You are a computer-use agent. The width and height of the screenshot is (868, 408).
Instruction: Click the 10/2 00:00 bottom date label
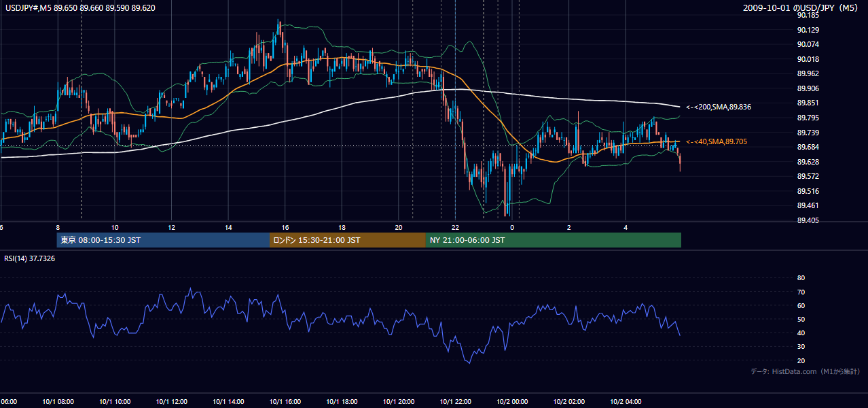[512, 402]
